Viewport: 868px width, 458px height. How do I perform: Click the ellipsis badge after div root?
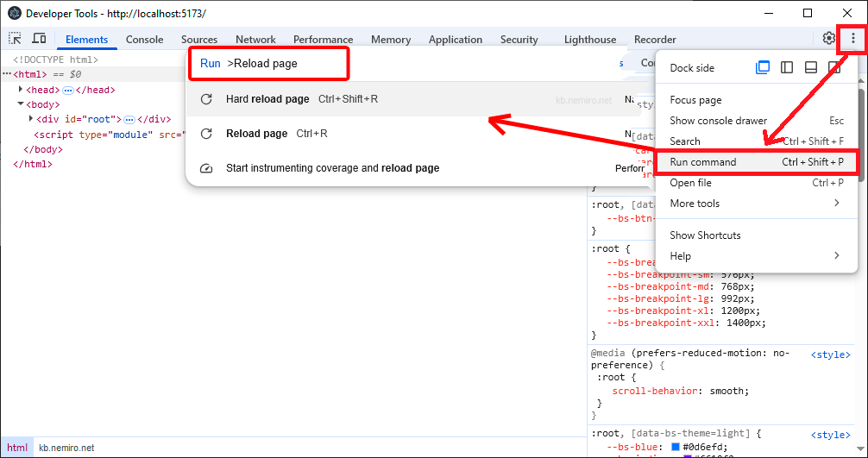tap(129, 119)
